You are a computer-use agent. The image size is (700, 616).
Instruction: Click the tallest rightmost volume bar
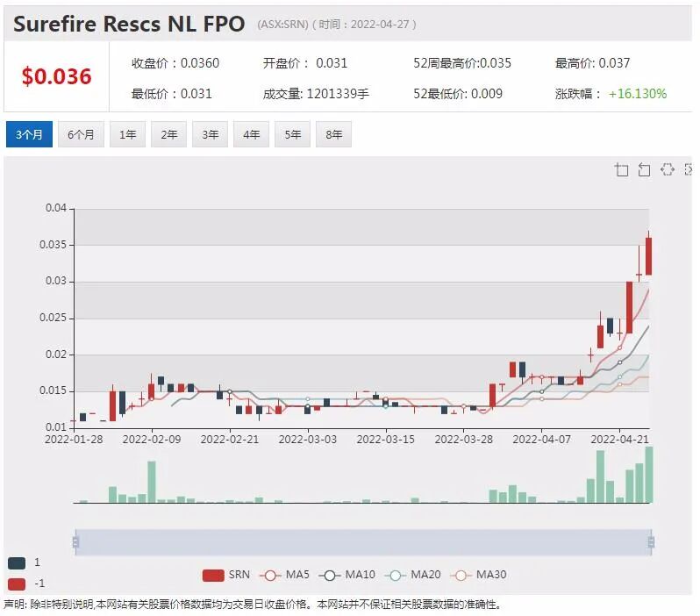click(x=649, y=475)
